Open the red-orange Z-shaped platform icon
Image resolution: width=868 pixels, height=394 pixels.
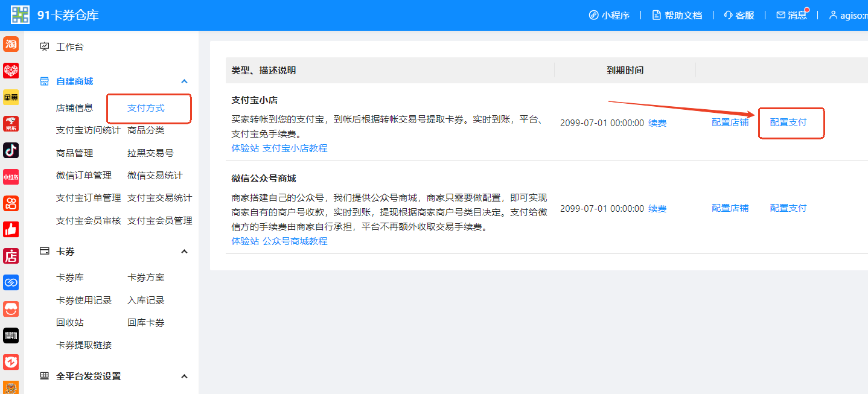click(11, 362)
